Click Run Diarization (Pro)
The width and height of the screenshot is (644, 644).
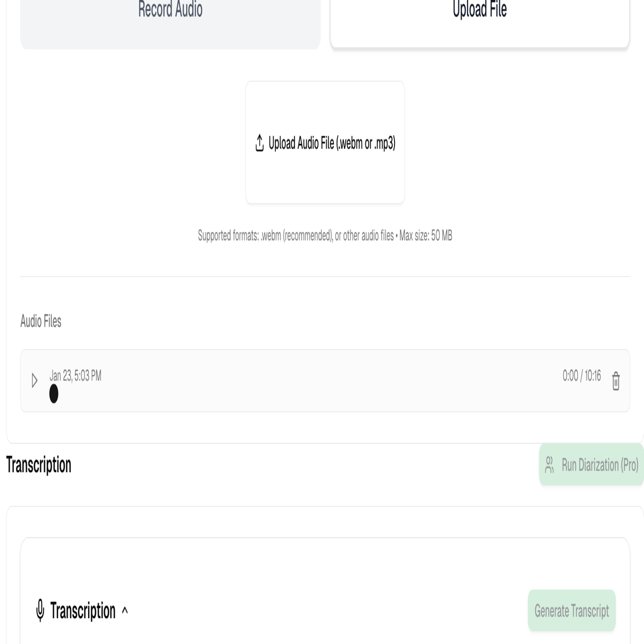point(590,466)
